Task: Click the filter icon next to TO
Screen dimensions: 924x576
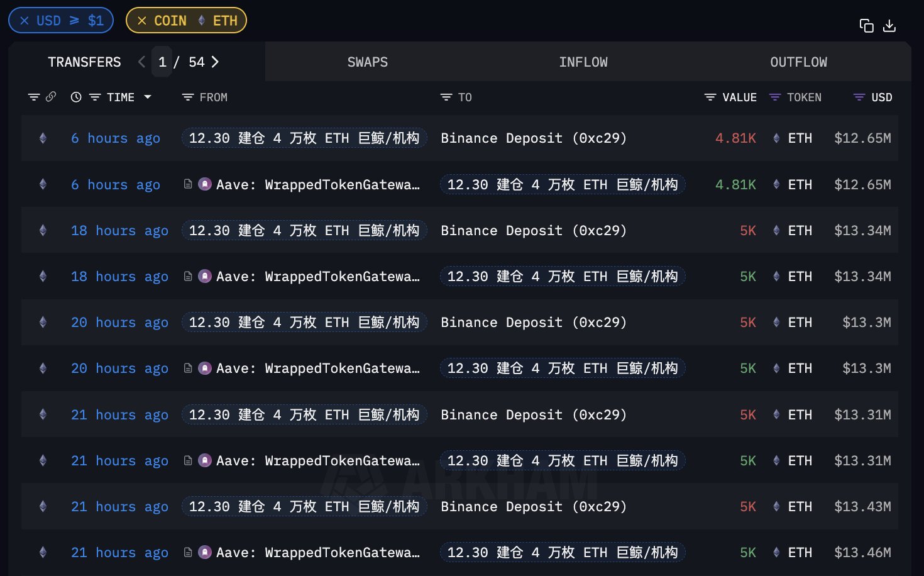Action: (446, 97)
